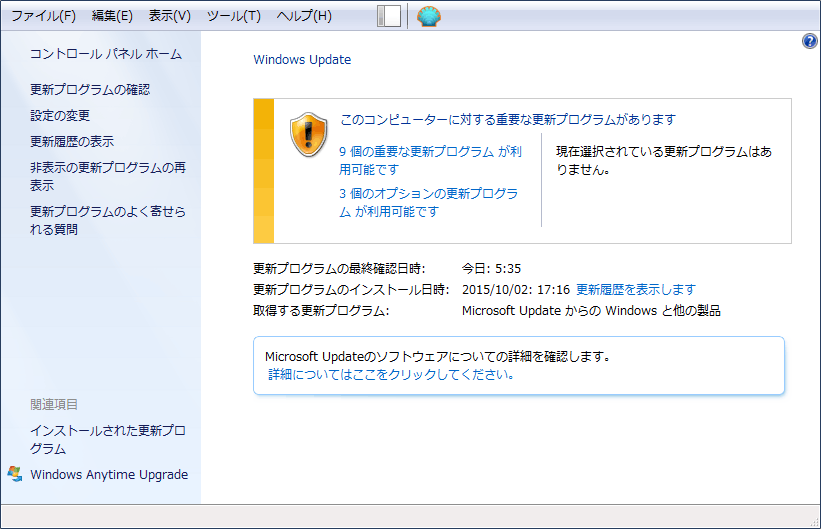
Task: Click the Windows Anytime Upgrade flag icon
Action: 15,474
